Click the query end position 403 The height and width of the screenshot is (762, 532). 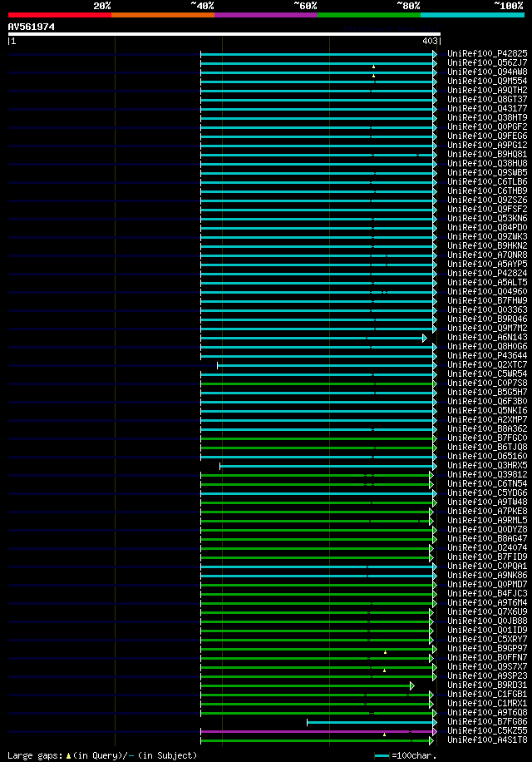click(430, 42)
